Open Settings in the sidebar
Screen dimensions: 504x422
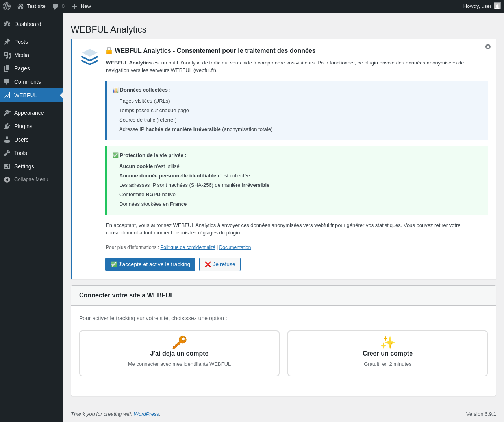(x=31, y=166)
